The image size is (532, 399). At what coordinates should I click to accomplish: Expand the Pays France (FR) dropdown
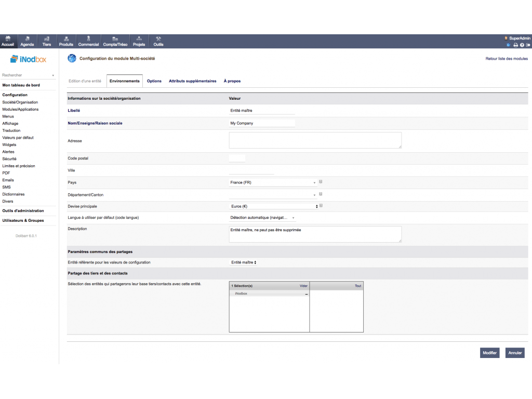273,183
